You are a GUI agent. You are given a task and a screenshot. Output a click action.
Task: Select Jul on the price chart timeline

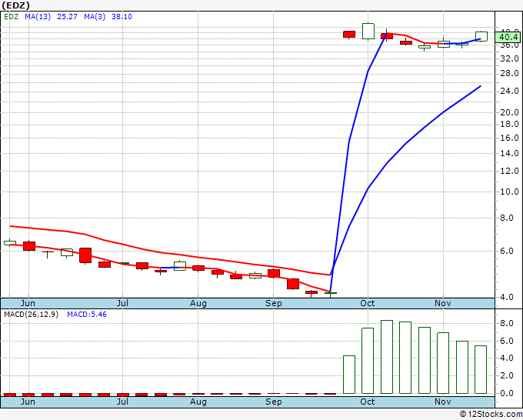(x=122, y=303)
